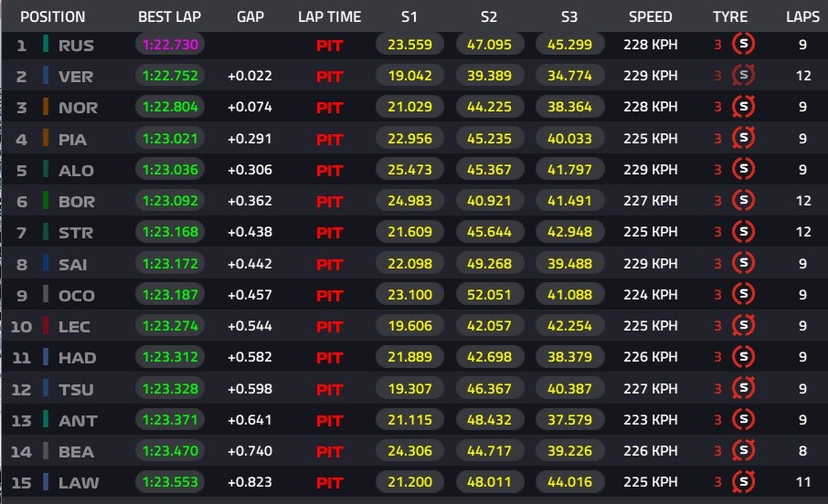Viewport: 828px width, 504px height.
Task: Click OCO's 52.051 sector 2 time
Action: pos(489,295)
